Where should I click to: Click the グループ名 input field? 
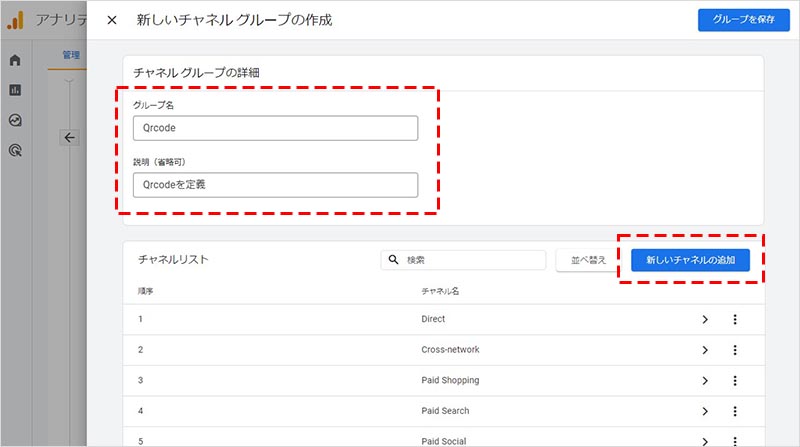[x=275, y=128]
